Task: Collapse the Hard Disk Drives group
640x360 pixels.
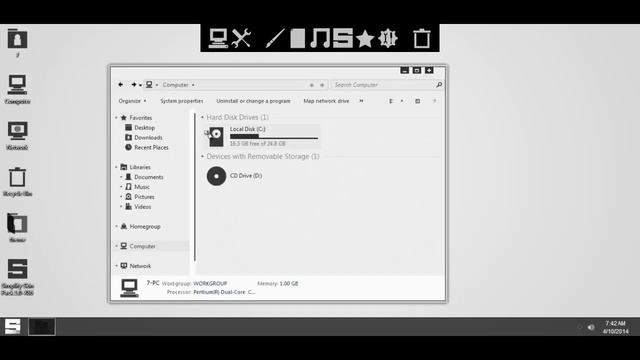Action: [x=202, y=117]
